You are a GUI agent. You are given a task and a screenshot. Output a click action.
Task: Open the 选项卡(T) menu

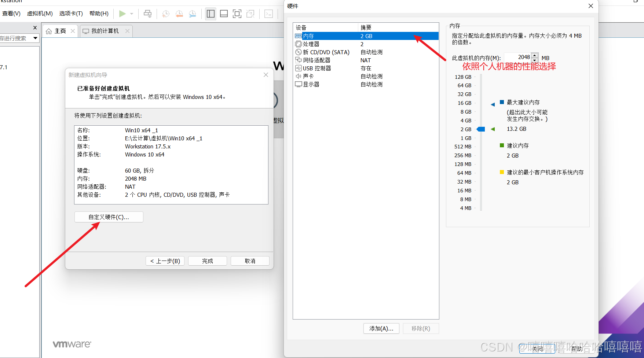pos(71,14)
